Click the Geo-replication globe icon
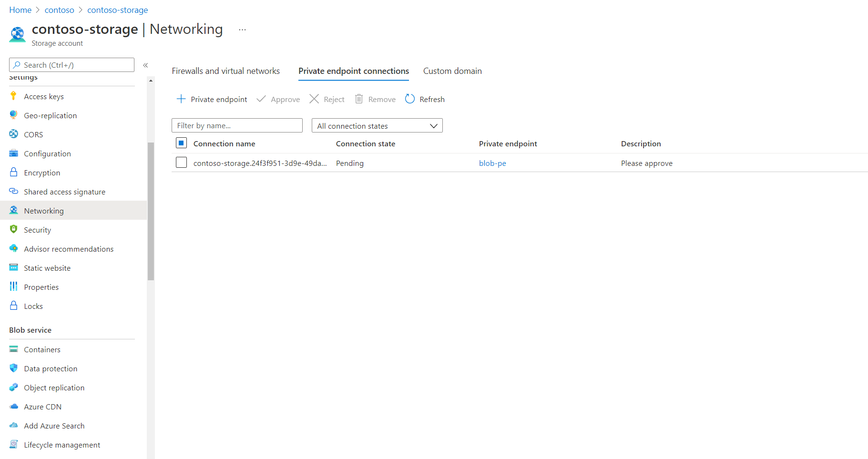The height and width of the screenshot is (459, 868). 13,115
